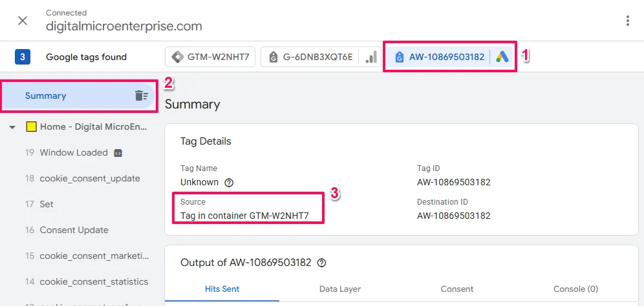
Task: Open the Console (0) tab
Action: (x=575, y=289)
